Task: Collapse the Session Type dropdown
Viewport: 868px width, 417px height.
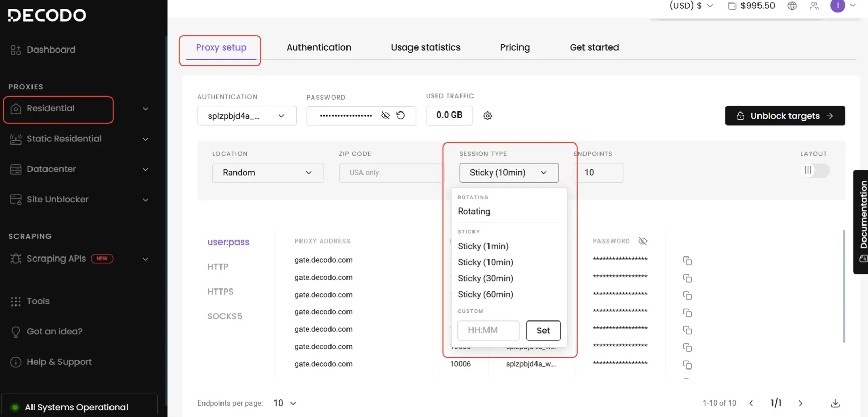Action: pos(509,173)
